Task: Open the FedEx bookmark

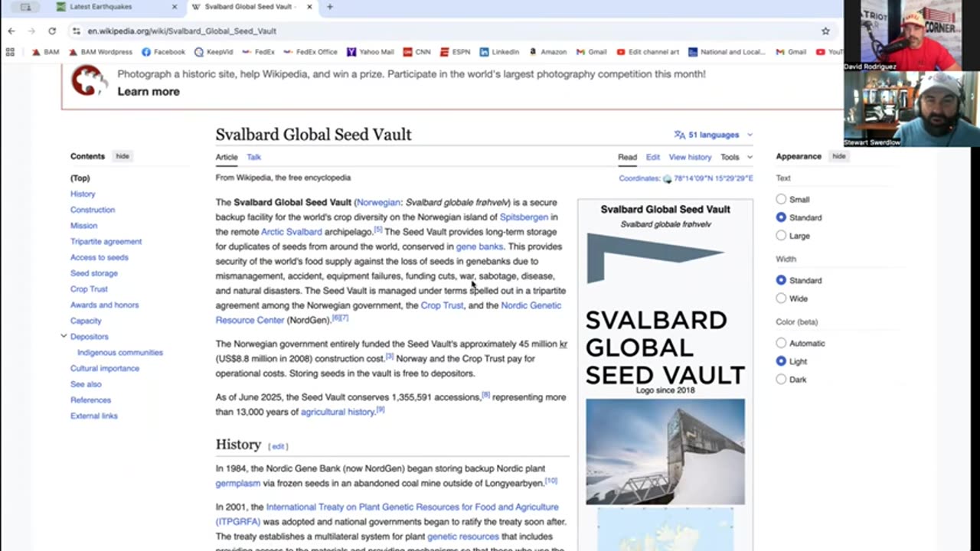Action: pos(258,52)
